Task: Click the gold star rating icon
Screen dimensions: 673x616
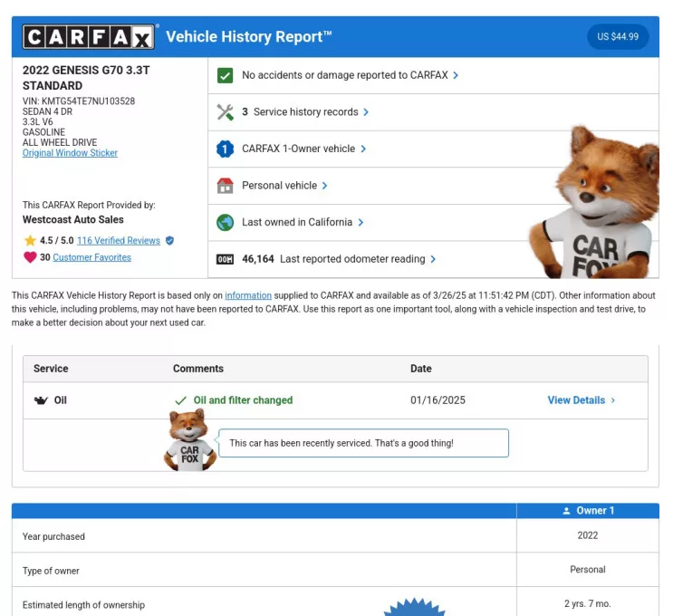Action: (x=30, y=241)
